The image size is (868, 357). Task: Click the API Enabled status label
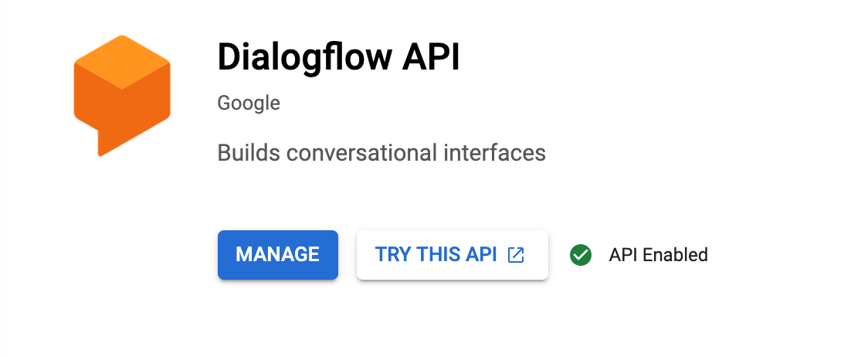(x=658, y=255)
